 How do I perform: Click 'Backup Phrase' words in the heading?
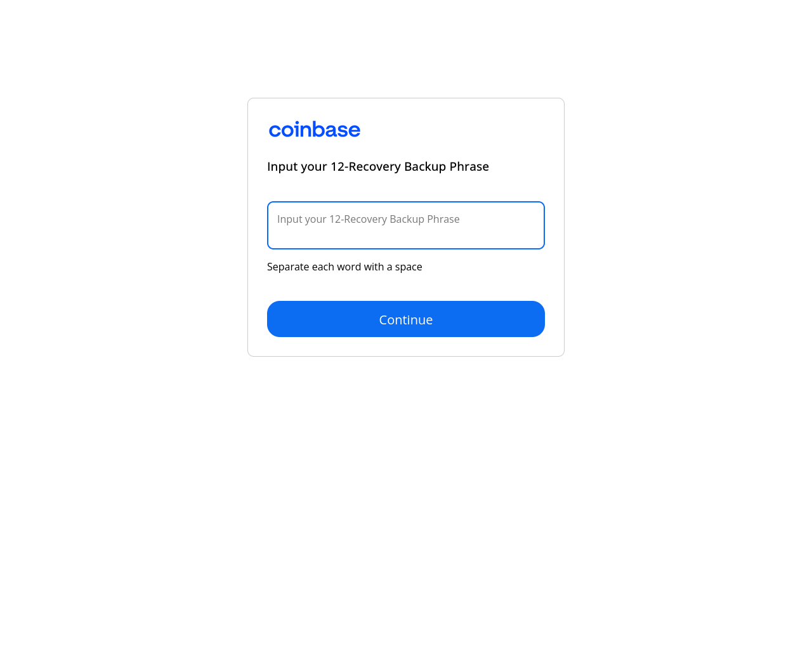447,166
